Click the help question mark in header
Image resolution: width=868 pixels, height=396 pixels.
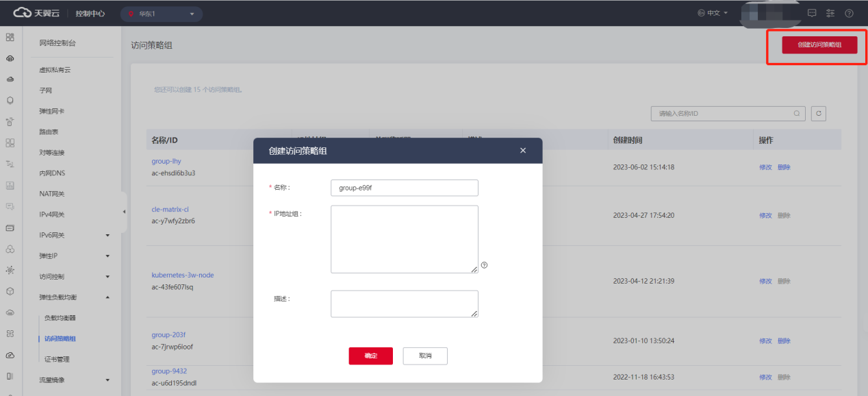(849, 13)
